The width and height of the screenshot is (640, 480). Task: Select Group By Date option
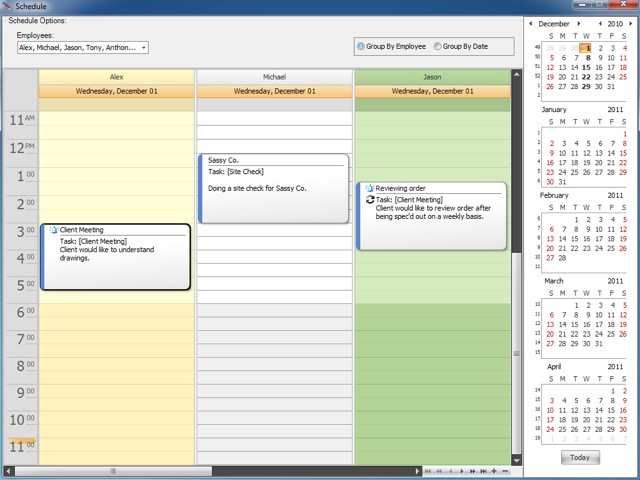pos(438,46)
